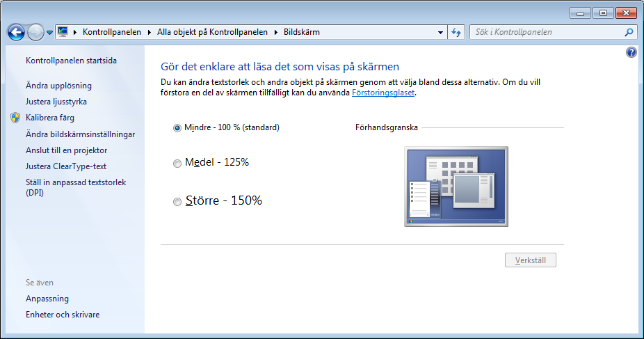This screenshot has height=339, width=644.
Task: Minimize the Bildskärm window
Action: (x=580, y=13)
